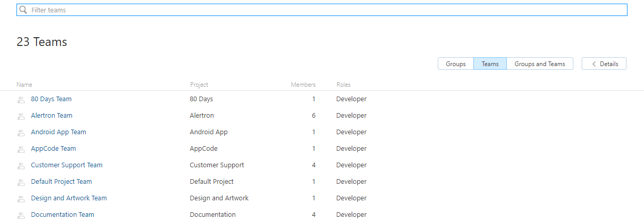This screenshot has height=222, width=644.
Task: Click Developer role in Alertron Team row
Action: pyautogui.click(x=351, y=116)
